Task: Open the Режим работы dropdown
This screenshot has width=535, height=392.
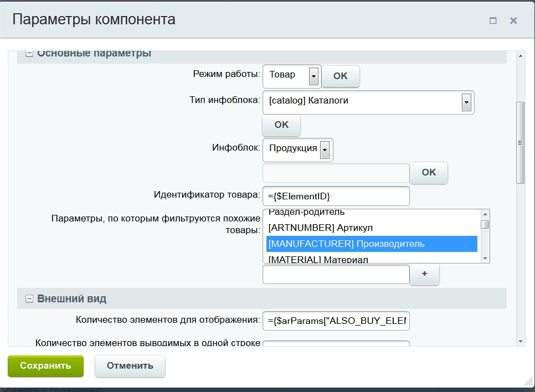Action: [313, 76]
